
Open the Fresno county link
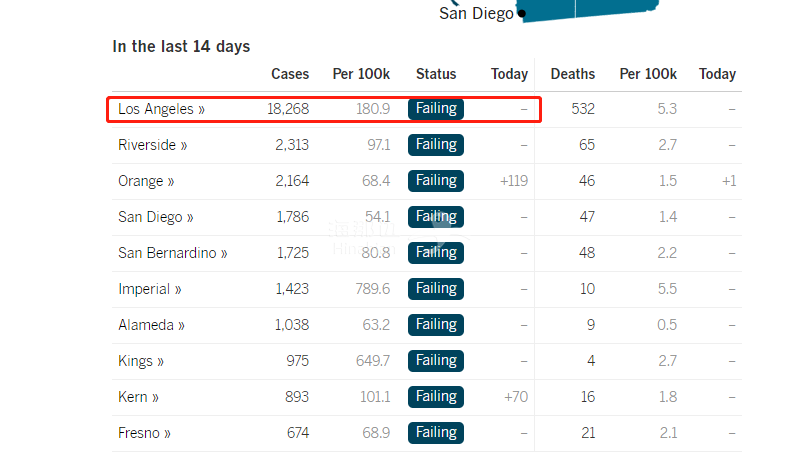[144, 433]
